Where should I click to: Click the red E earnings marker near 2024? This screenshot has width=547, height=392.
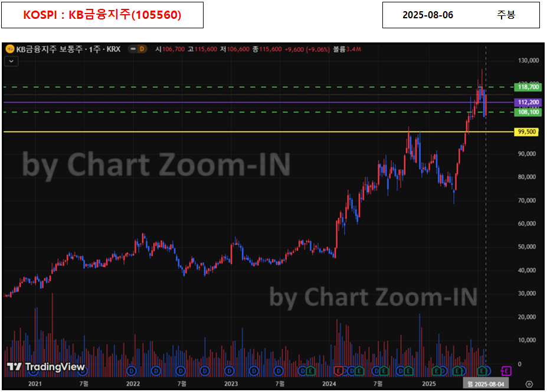pyautogui.click(x=338, y=371)
